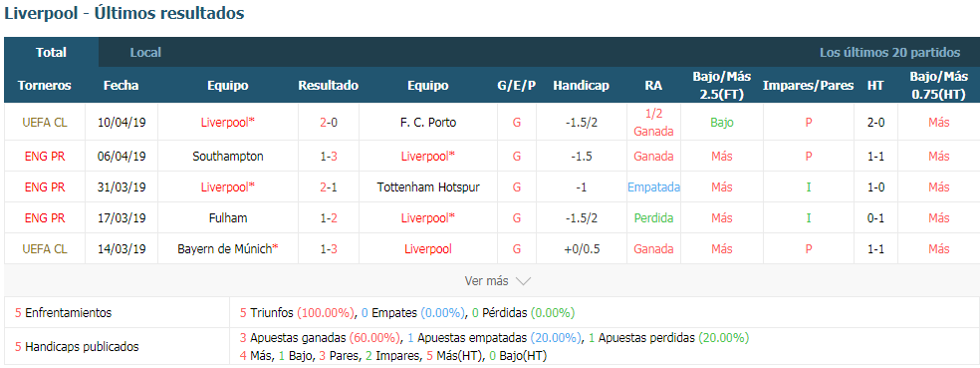The image size is (980, 368).
Task: Open the Fulham team link
Action: click(x=228, y=218)
